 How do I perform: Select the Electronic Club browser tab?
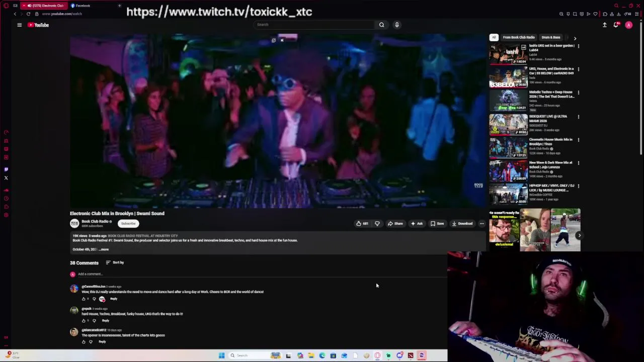44,6
